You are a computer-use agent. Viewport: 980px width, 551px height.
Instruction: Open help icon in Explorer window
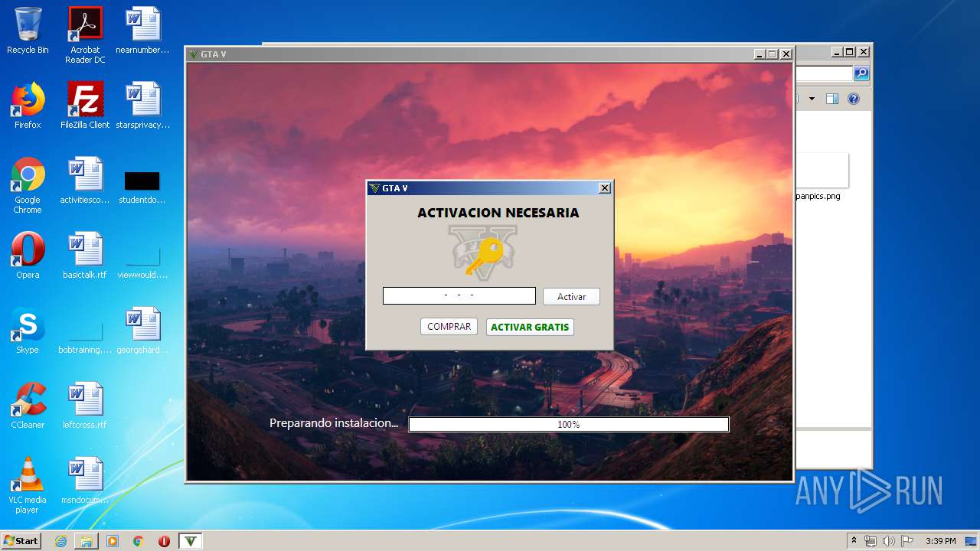[854, 99]
